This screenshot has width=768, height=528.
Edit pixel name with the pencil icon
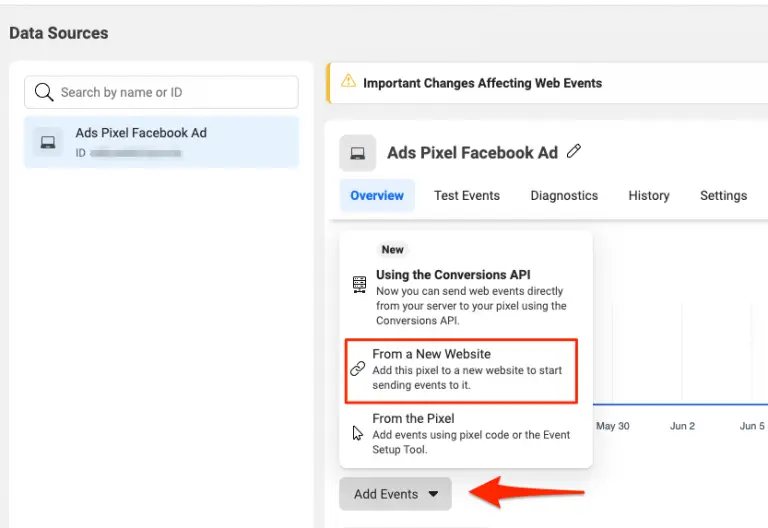pos(574,151)
